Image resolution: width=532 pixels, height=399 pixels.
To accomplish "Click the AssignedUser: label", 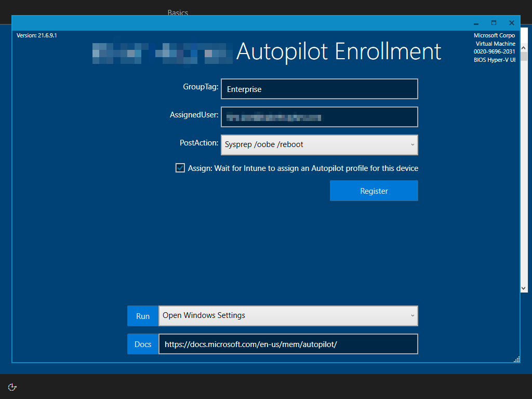I will pyautogui.click(x=194, y=115).
